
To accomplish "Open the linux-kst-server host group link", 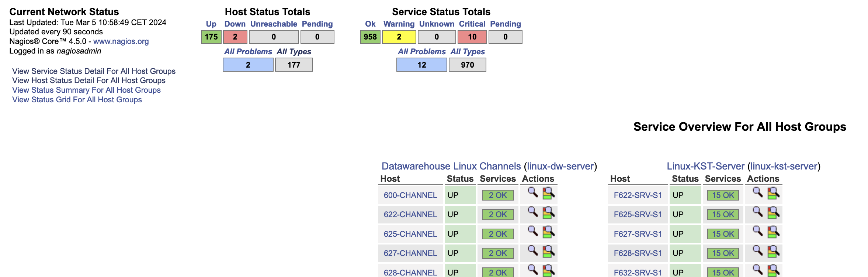I will pyautogui.click(x=784, y=166).
